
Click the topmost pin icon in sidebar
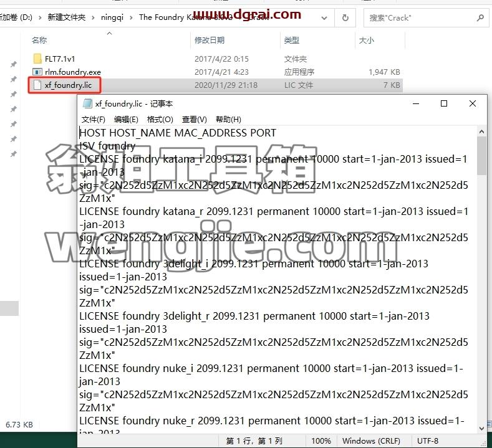[13, 65]
